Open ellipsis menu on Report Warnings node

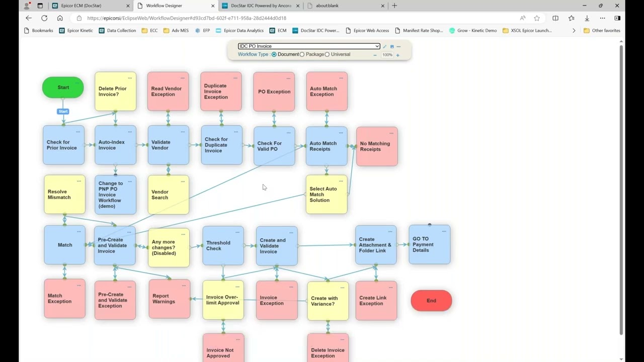tap(184, 286)
